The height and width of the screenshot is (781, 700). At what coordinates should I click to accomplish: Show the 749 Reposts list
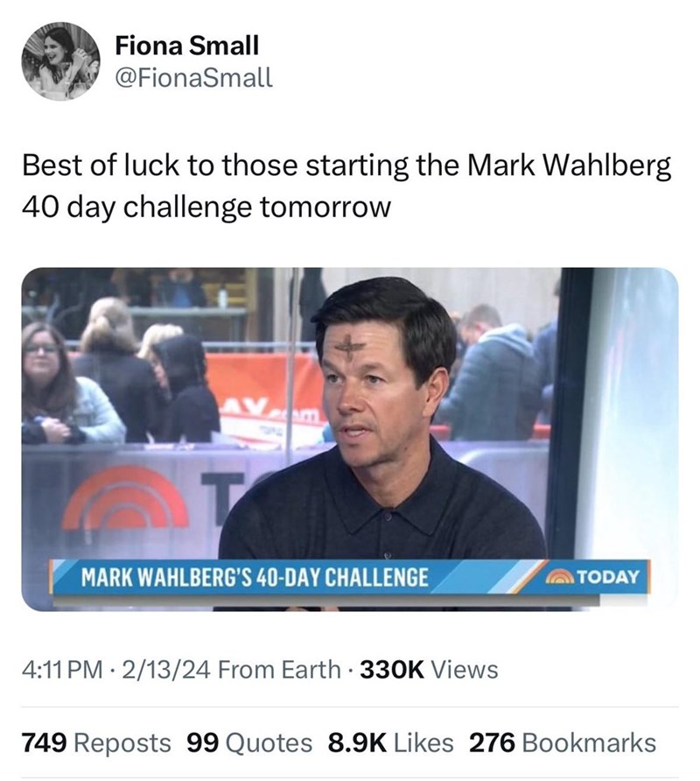[x=96, y=742]
